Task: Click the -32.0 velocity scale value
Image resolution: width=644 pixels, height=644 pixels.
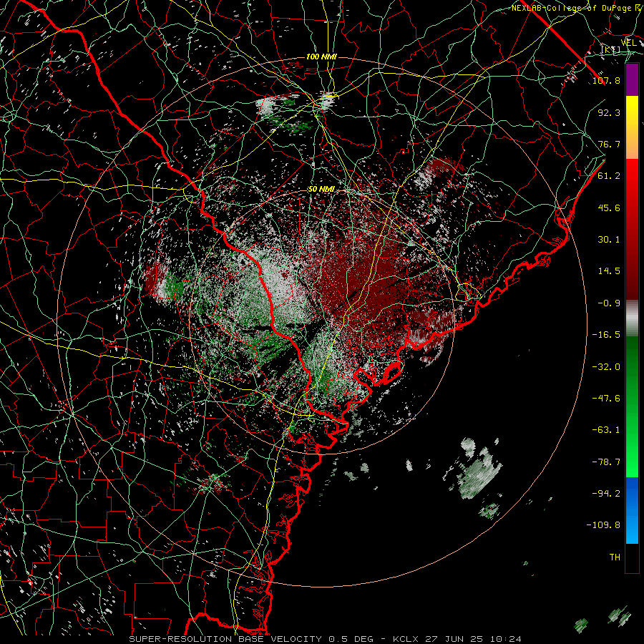Action: coord(606,366)
